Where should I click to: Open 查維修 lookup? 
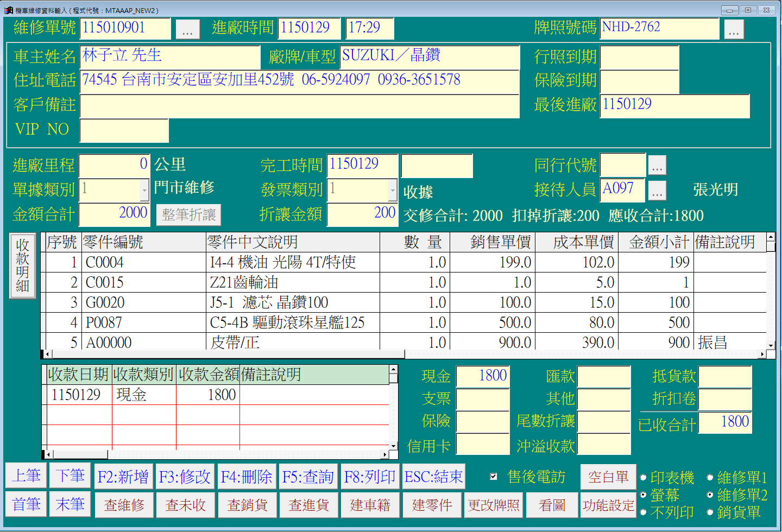(124, 505)
